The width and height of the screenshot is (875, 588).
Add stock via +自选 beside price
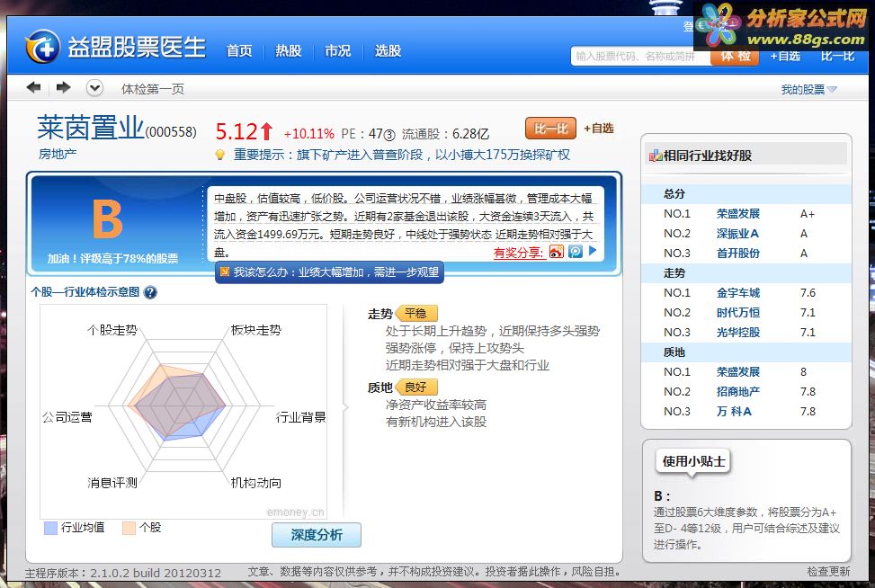pyautogui.click(x=599, y=129)
